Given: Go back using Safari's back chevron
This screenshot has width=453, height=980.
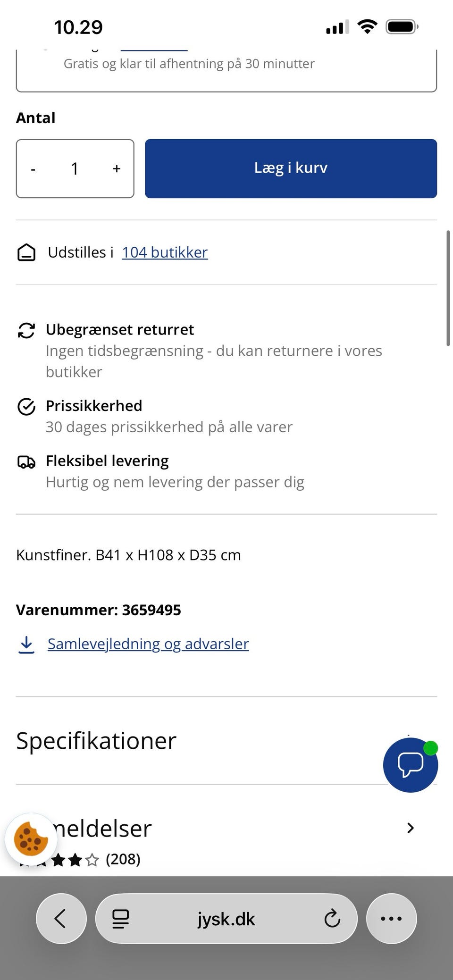Looking at the screenshot, I should [61, 919].
